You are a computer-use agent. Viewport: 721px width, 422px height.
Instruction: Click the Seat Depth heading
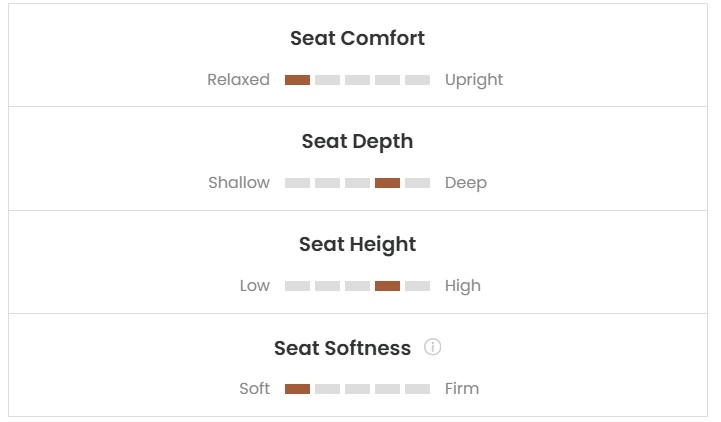pyautogui.click(x=357, y=141)
